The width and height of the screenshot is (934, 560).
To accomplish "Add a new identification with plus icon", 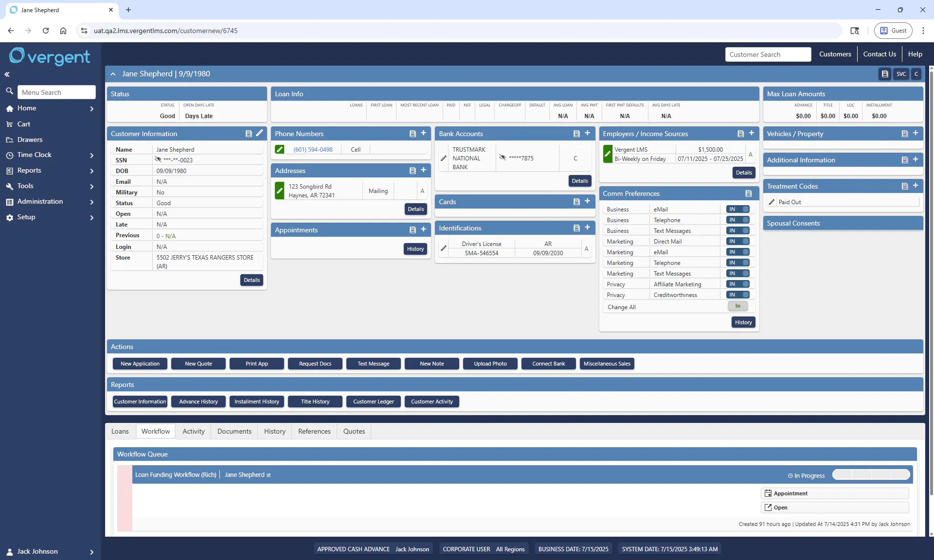I will click(x=587, y=227).
